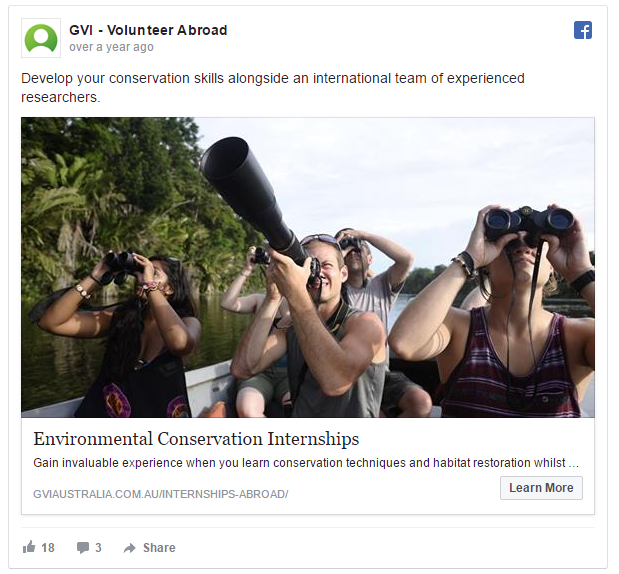
Task: Click the like count of 18
Action: click(48, 548)
